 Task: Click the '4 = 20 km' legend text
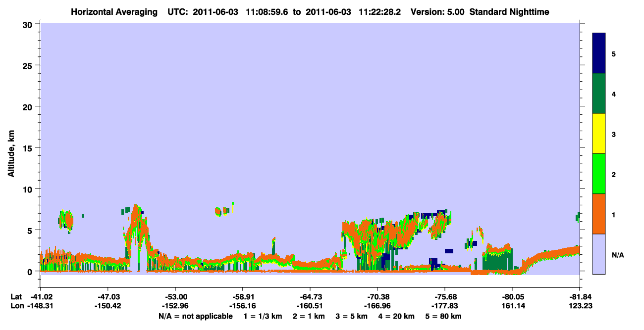tap(397, 316)
